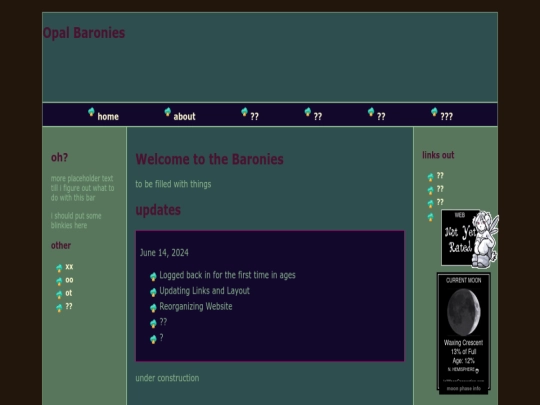Screen dimensions: 540x405
Task: Open the xx link under other
Action: coord(69,267)
